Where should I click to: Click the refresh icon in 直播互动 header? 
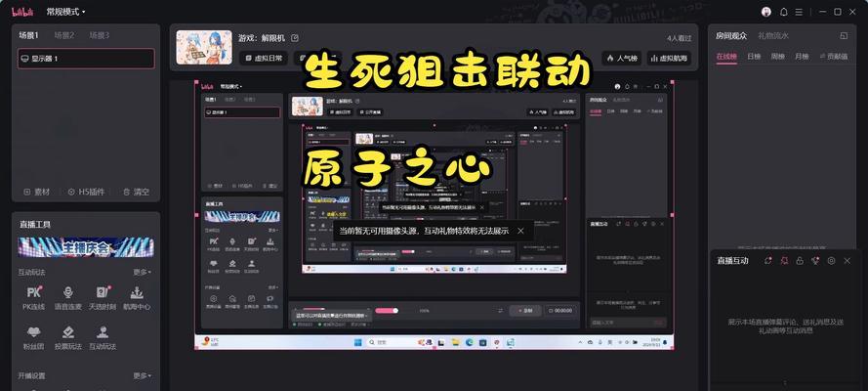[767, 260]
